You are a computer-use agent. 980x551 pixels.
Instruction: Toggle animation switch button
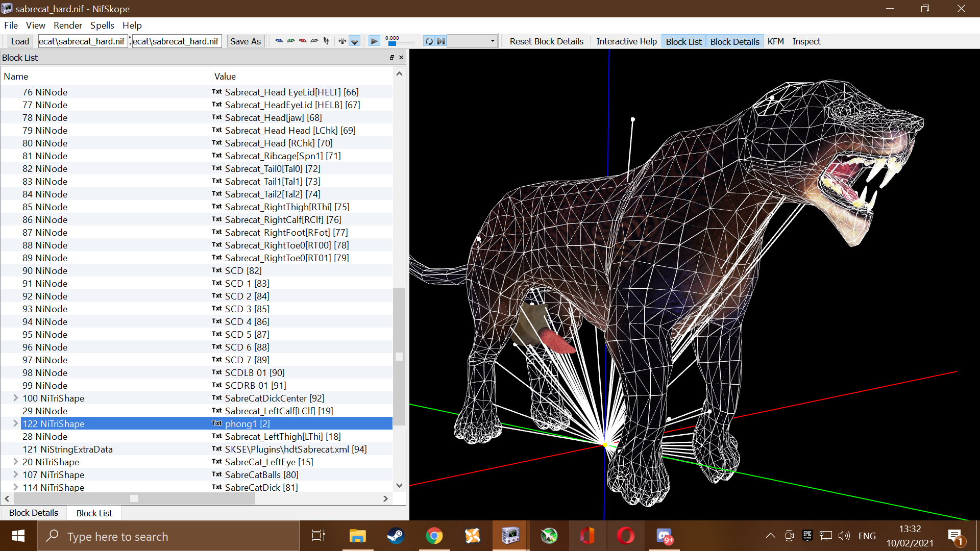point(441,41)
